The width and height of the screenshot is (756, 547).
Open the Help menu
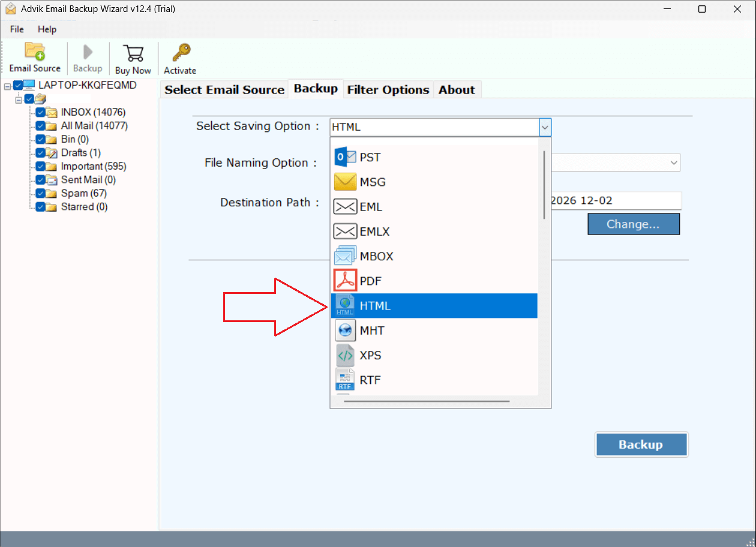tap(47, 29)
